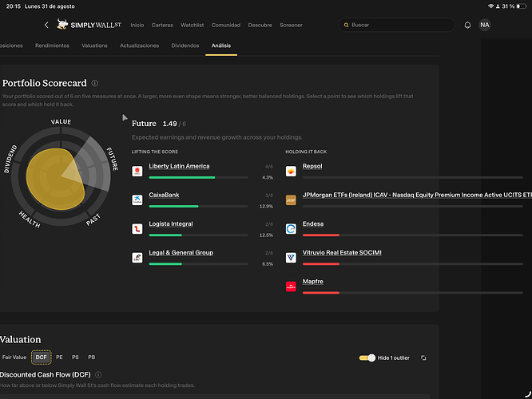Screen dimensions: 532x399
Task: Open the Logista Integral link
Action: tap(171, 223)
